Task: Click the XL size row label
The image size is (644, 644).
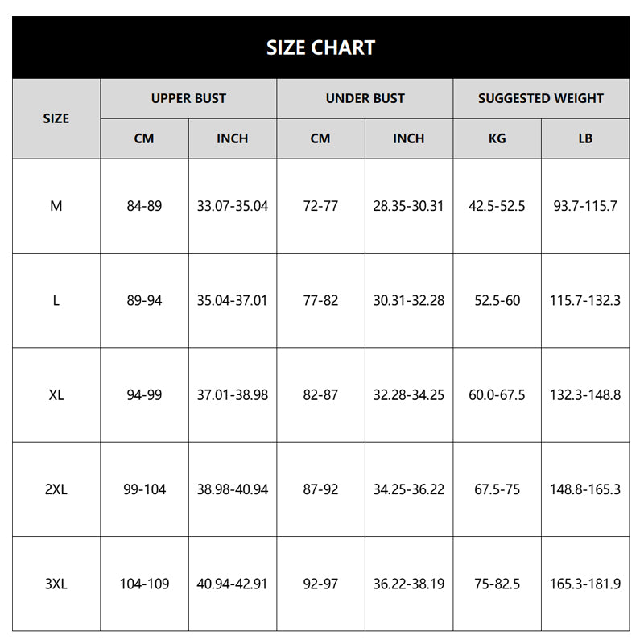Action: tap(56, 395)
